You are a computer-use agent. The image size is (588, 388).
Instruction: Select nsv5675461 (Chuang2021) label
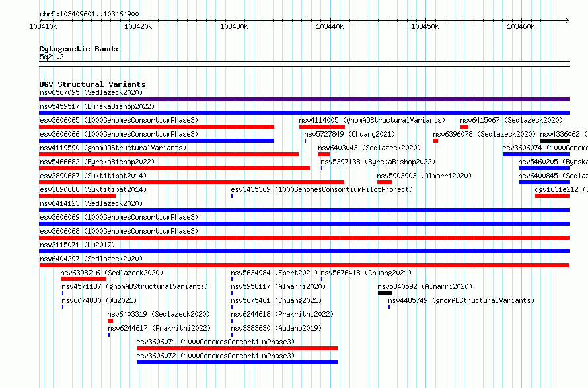pyautogui.click(x=276, y=300)
